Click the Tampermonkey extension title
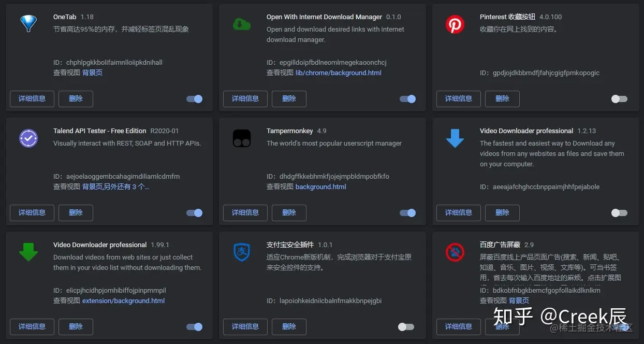This screenshot has height=344, width=644. click(x=290, y=131)
